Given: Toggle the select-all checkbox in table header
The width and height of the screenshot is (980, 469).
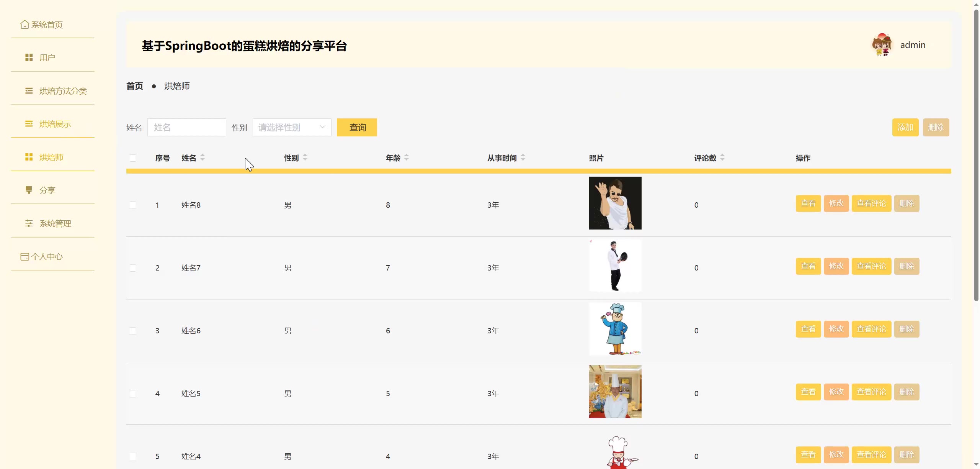Looking at the screenshot, I should coord(133,158).
